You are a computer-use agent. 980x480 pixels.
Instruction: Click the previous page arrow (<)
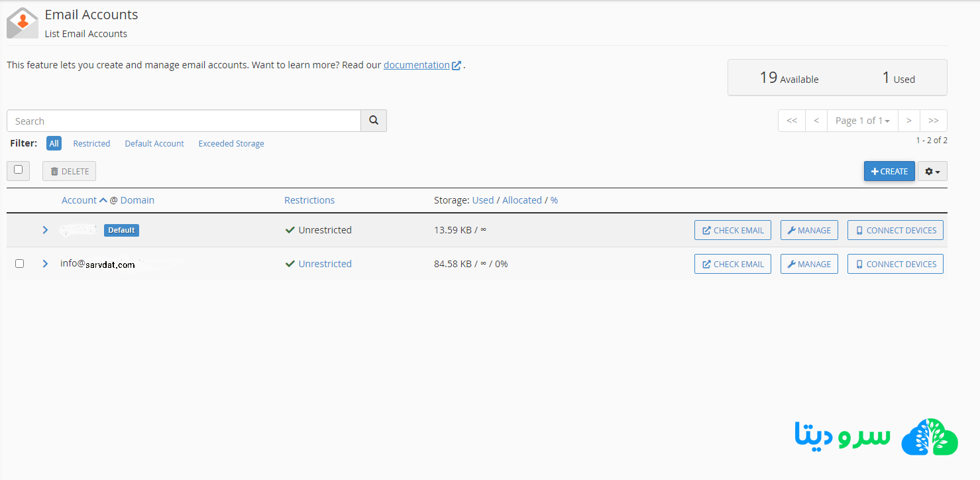tap(816, 121)
